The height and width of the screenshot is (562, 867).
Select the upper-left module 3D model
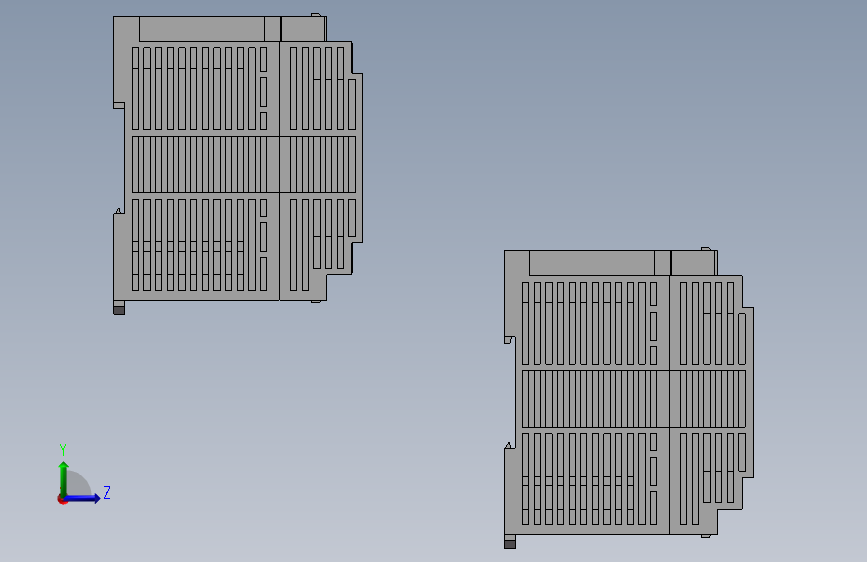click(x=238, y=164)
